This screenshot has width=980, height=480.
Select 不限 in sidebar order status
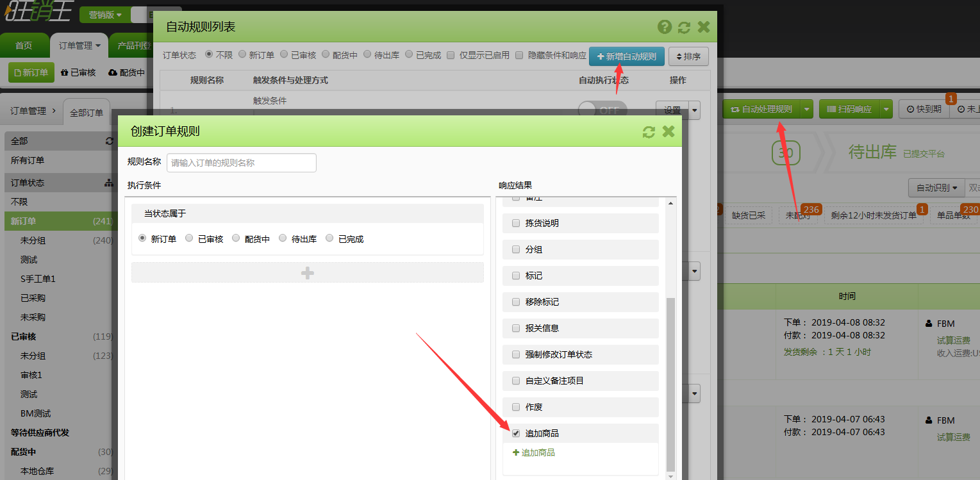click(x=19, y=202)
